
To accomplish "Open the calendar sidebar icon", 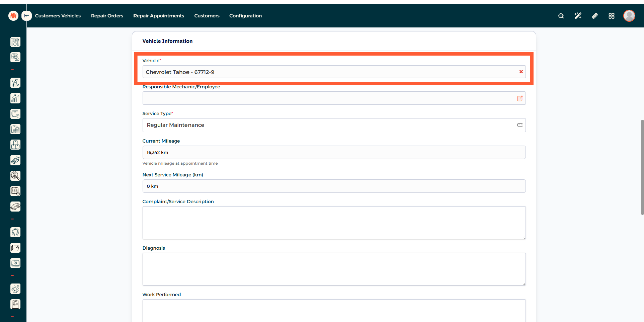I will pyautogui.click(x=15, y=191).
